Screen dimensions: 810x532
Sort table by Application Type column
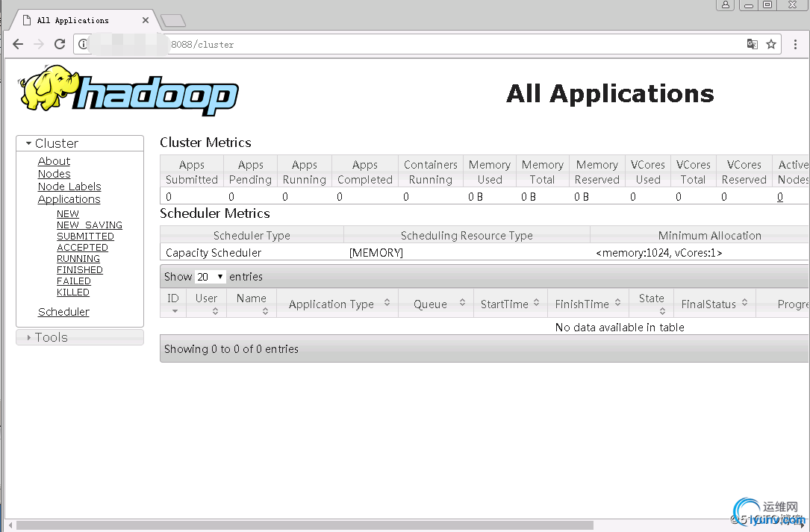tap(338, 304)
